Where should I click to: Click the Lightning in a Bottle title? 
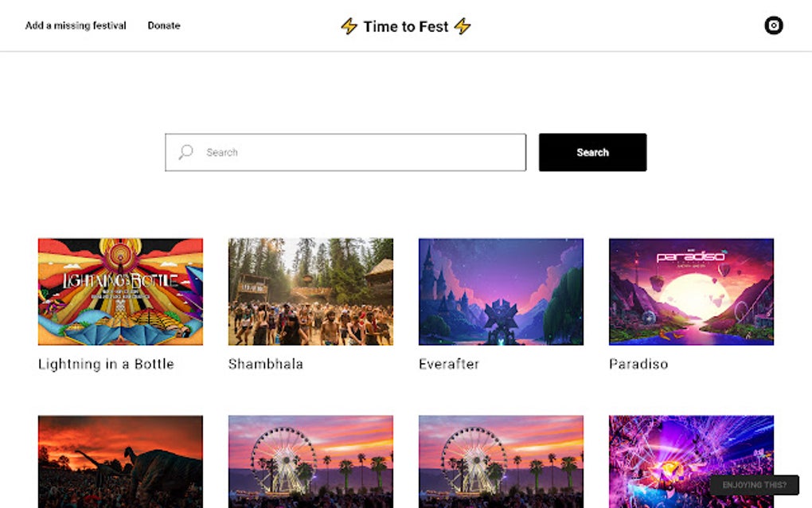click(106, 364)
